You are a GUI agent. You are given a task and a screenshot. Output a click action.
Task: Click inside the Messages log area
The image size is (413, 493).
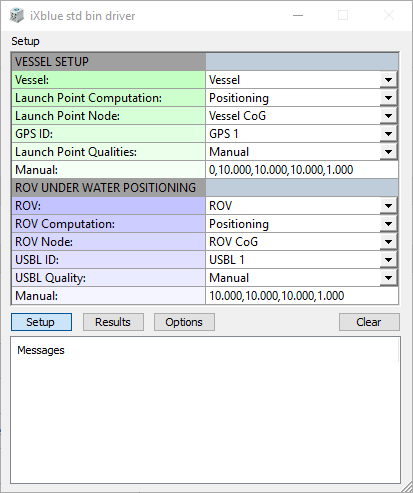pyautogui.click(x=205, y=410)
